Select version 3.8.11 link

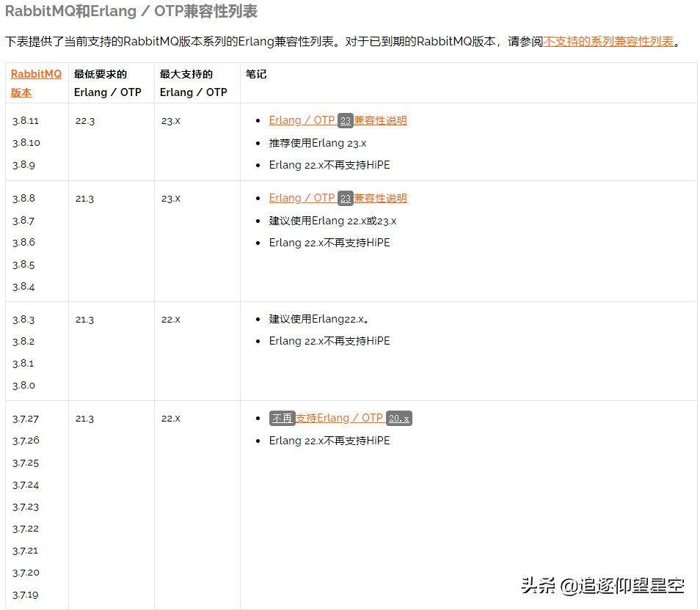[25, 120]
